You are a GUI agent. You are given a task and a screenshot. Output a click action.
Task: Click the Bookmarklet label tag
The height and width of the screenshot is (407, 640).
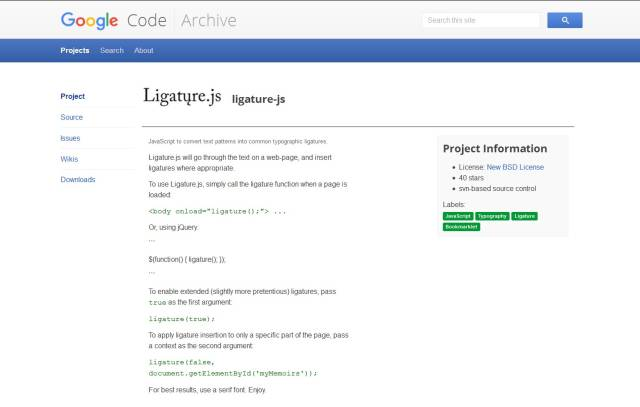(461, 227)
